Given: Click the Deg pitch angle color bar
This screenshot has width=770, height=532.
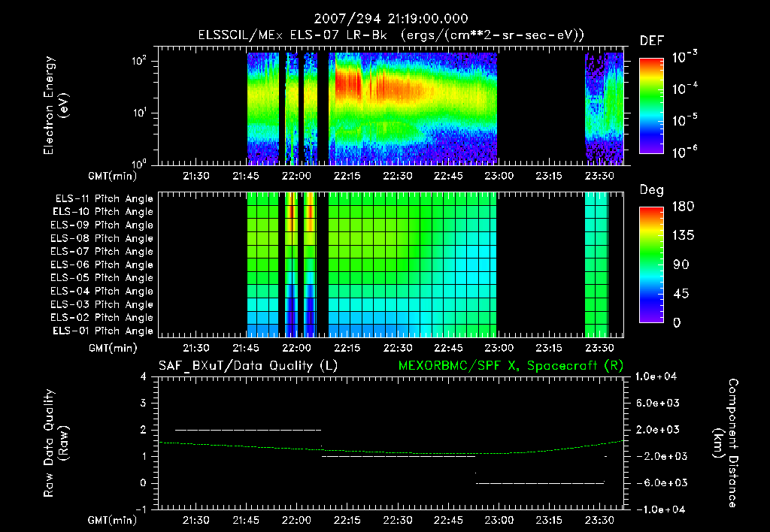Looking at the screenshot, I should click(652, 264).
